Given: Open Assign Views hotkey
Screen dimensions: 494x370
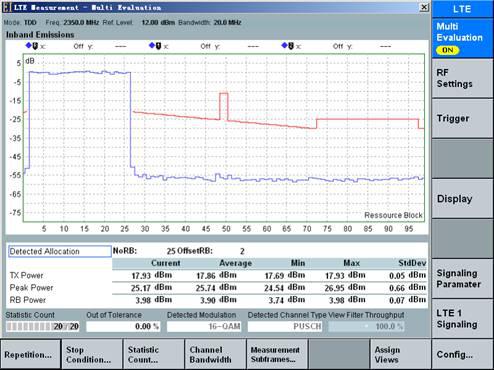Looking at the screenshot, I should (400, 354).
